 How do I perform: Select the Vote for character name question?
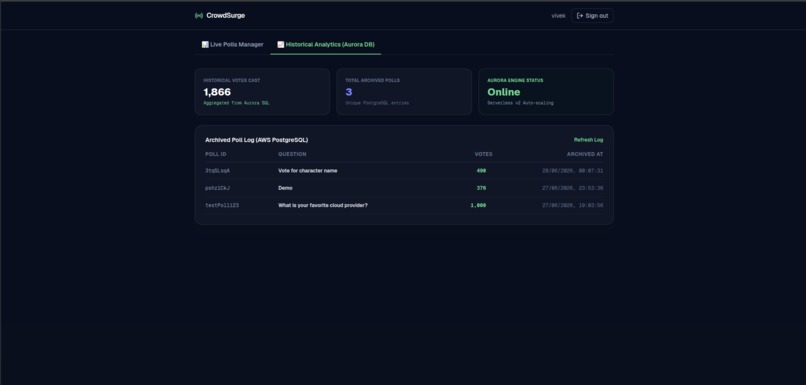308,171
